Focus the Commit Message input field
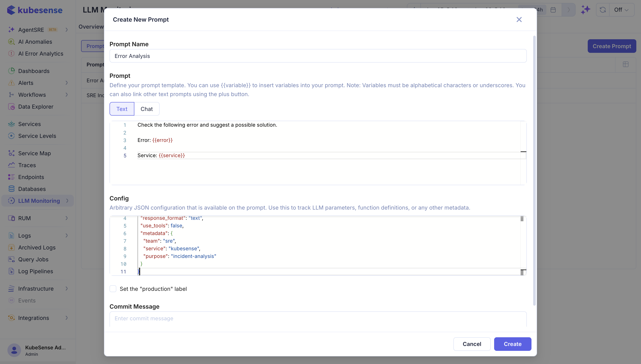Image resolution: width=641 pixels, height=364 pixels. click(318, 319)
